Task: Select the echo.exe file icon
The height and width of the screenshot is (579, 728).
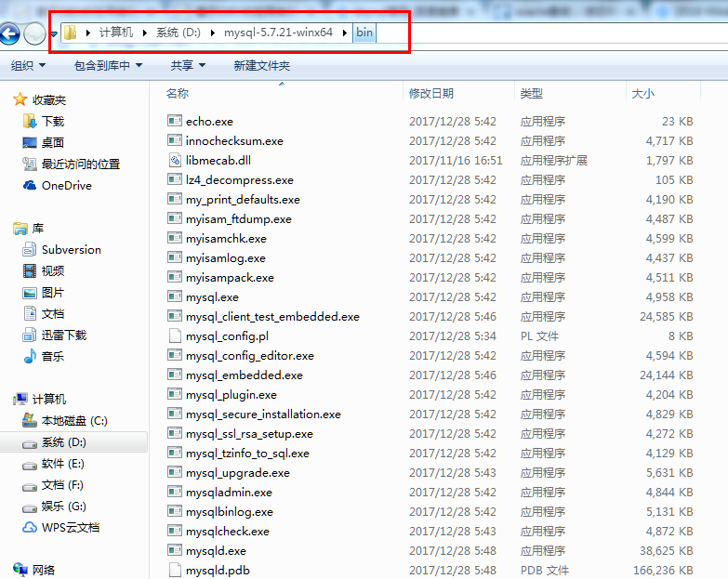Action: pos(175,121)
